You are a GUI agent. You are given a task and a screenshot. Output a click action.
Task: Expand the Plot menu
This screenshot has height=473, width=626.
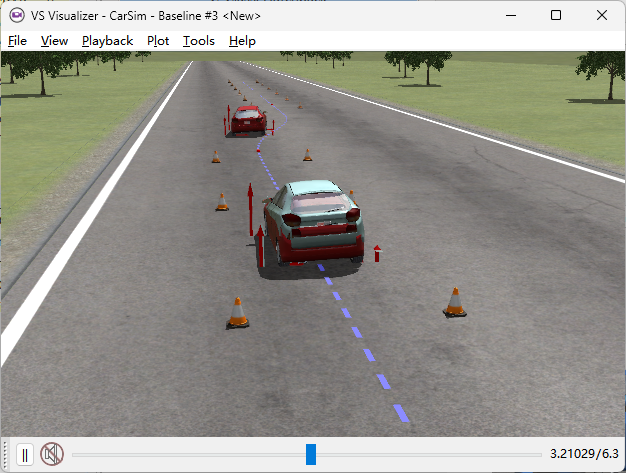[158, 41]
